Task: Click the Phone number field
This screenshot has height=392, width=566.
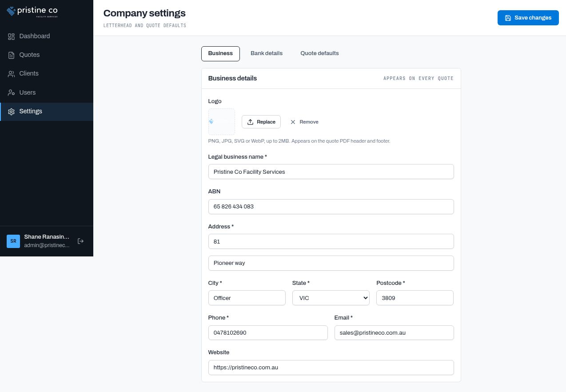Action: [268, 332]
